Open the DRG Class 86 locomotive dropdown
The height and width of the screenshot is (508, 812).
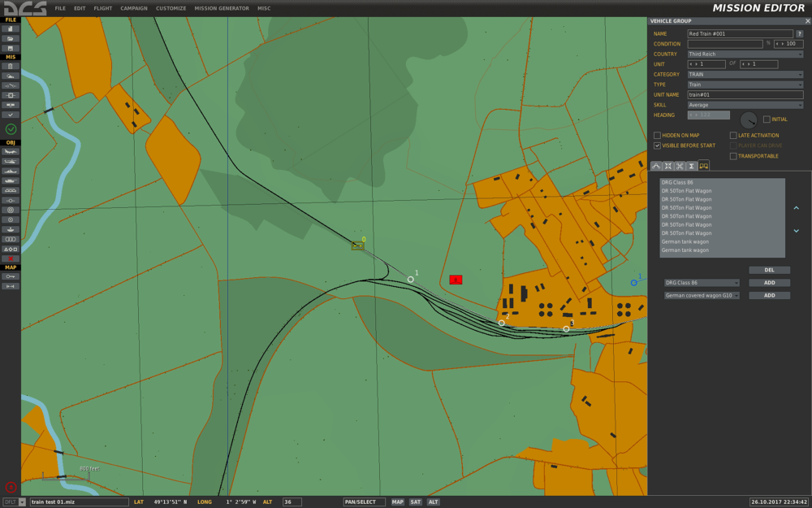point(702,283)
